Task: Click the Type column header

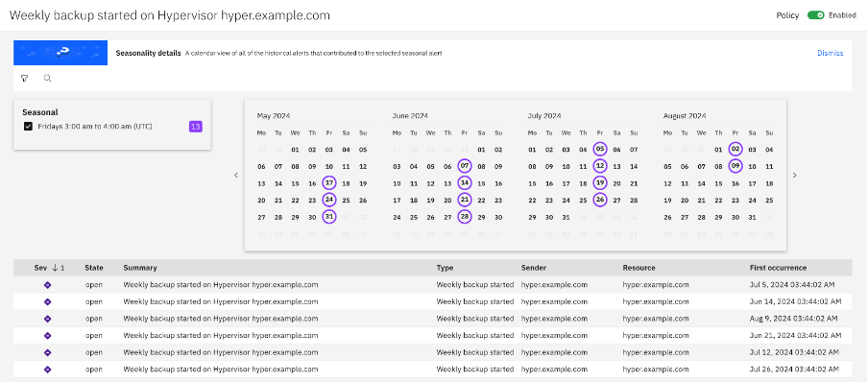Action: (x=446, y=268)
